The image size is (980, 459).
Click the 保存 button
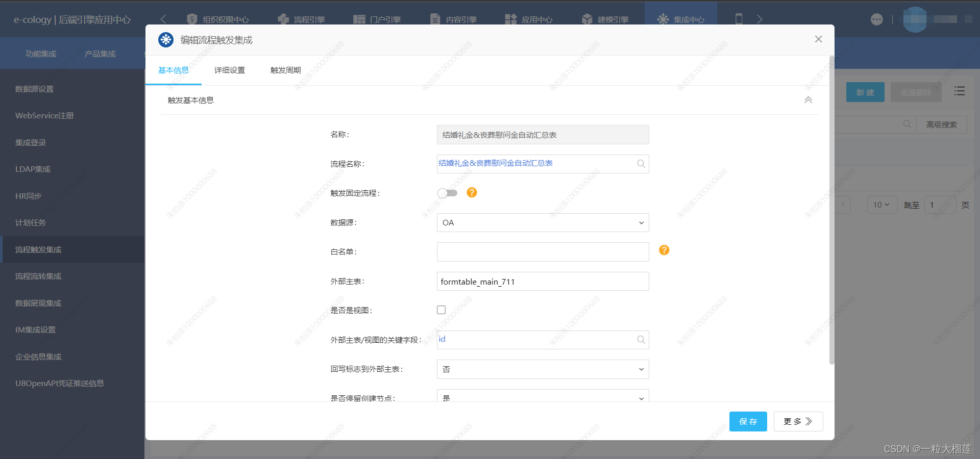click(748, 421)
